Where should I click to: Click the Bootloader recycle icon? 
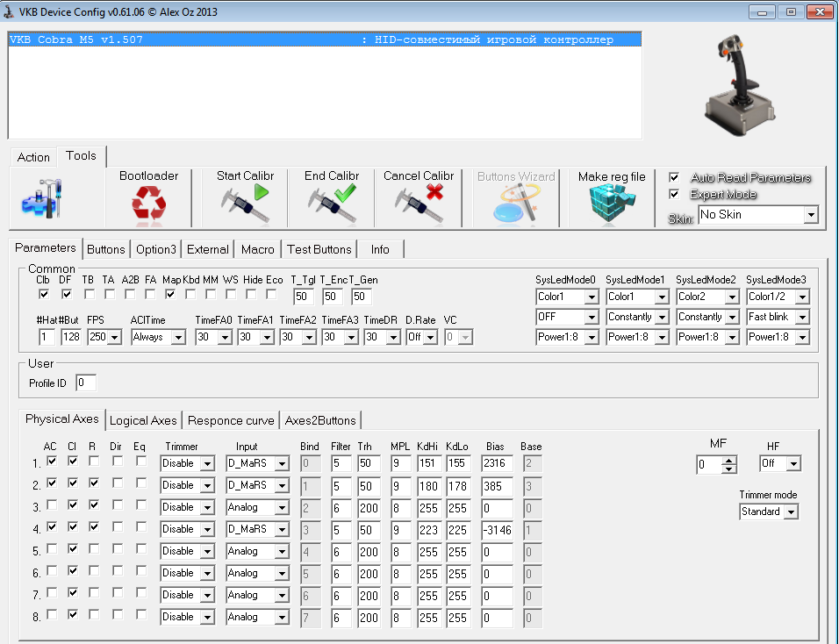148,205
